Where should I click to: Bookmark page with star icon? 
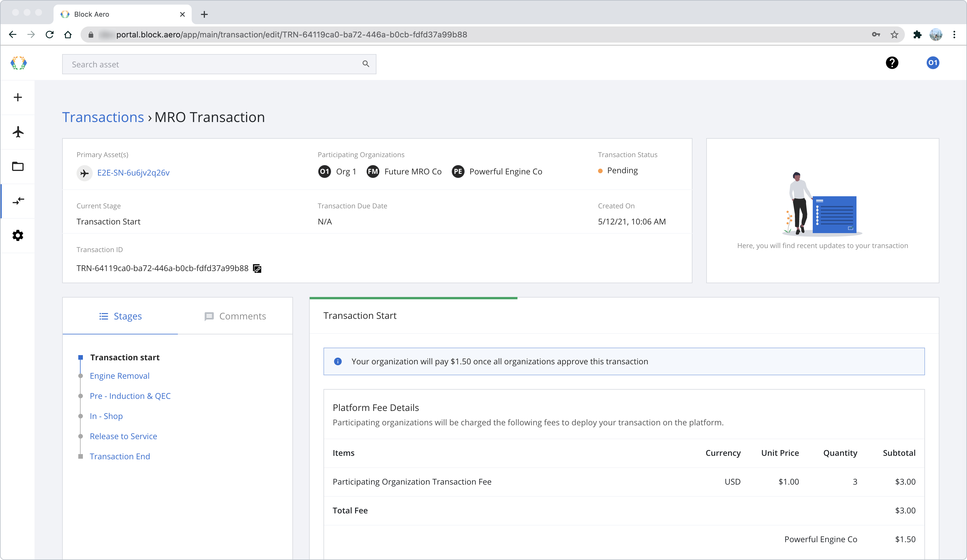point(894,35)
